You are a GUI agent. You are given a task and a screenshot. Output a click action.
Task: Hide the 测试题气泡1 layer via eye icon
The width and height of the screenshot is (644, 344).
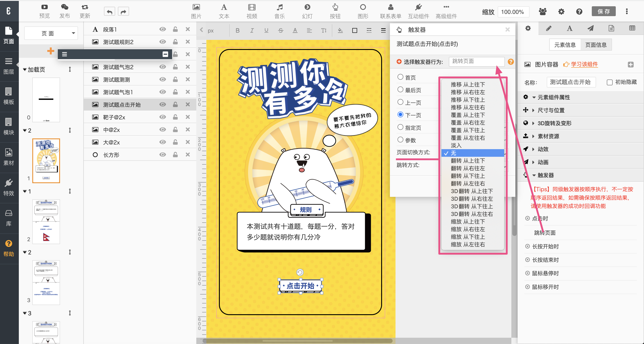162,92
